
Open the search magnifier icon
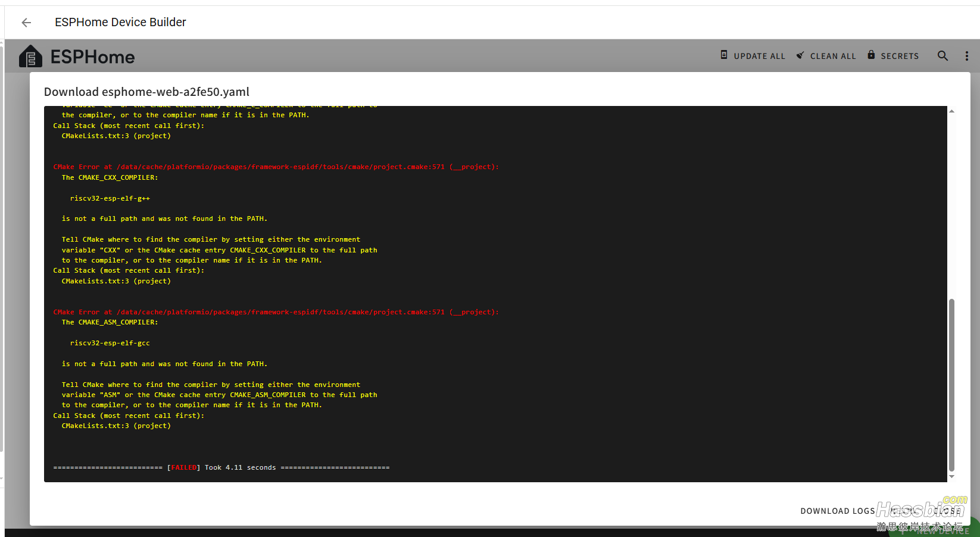click(942, 56)
